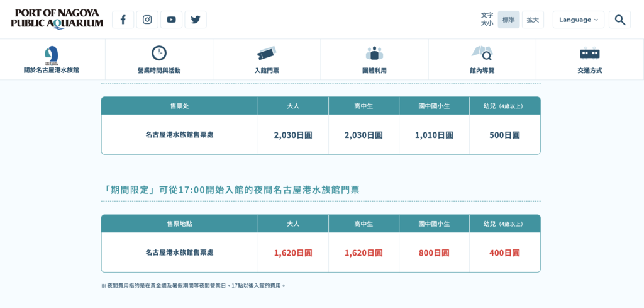Open the 關於名古屋港水族館 menu label
The height and width of the screenshot is (308, 644).
point(52,71)
